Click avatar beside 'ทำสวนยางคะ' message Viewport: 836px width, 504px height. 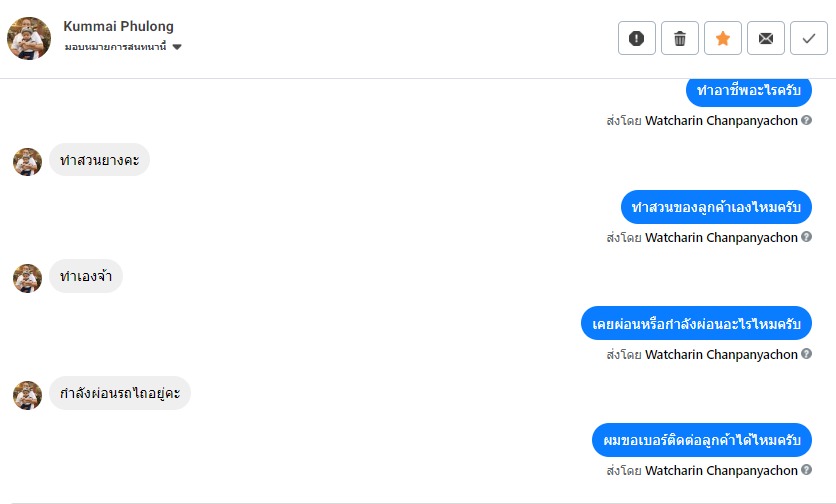[x=27, y=161]
